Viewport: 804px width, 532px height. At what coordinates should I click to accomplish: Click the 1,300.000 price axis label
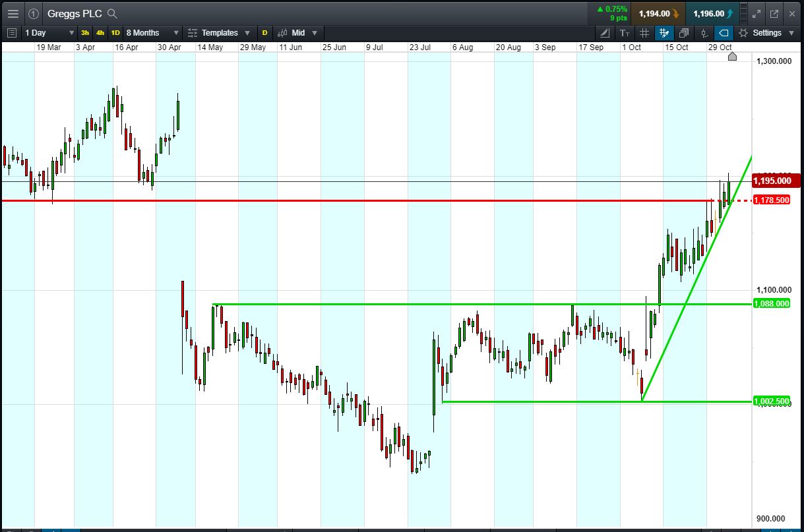pos(774,61)
